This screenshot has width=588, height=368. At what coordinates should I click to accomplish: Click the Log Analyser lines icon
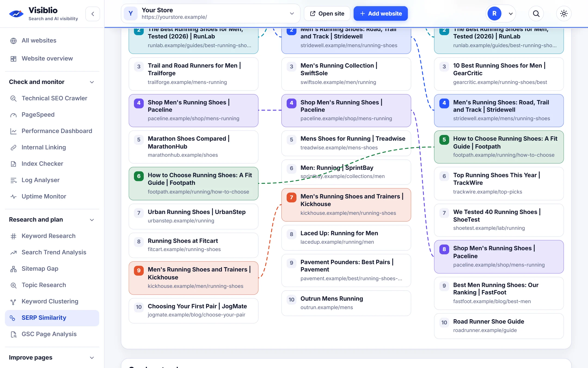tap(13, 180)
